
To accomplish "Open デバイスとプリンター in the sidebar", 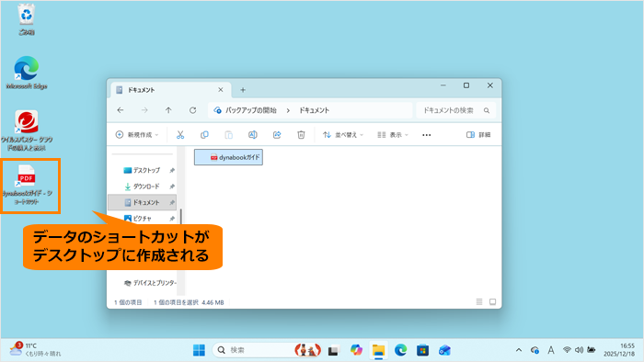I will [x=150, y=283].
